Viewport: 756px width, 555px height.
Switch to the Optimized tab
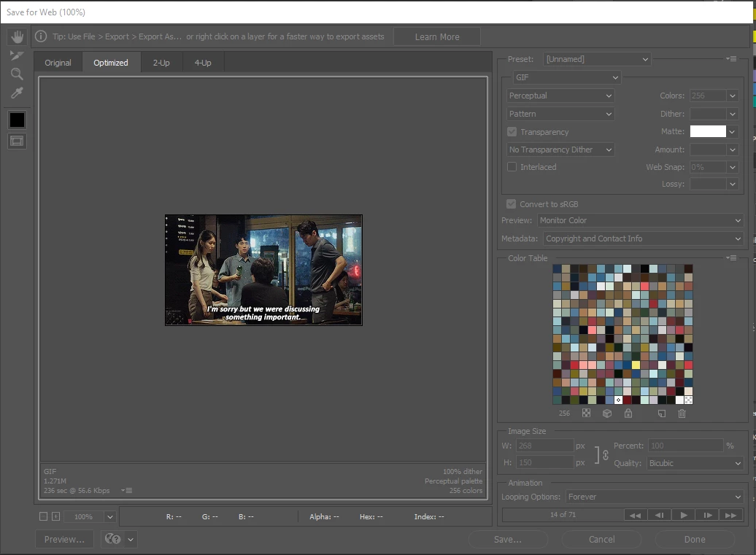pyautogui.click(x=111, y=63)
